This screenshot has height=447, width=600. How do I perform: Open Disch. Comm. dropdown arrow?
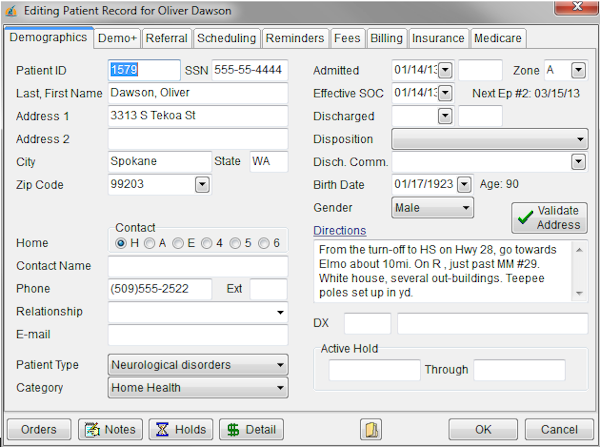pos(579,162)
